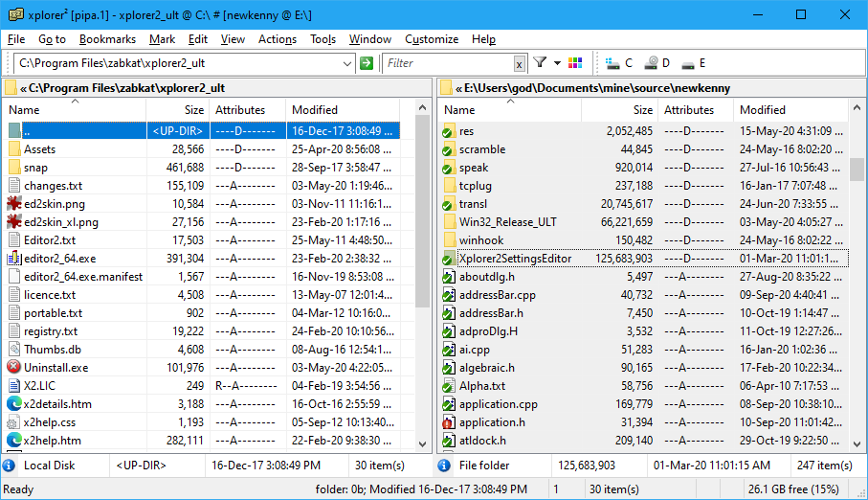Click the x2details.htm Edge icon
This screenshot has height=500, width=868.
[13, 403]
